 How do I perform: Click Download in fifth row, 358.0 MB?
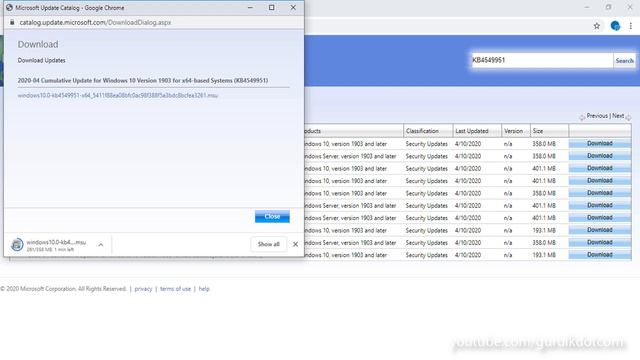click(x=600, y=193)
